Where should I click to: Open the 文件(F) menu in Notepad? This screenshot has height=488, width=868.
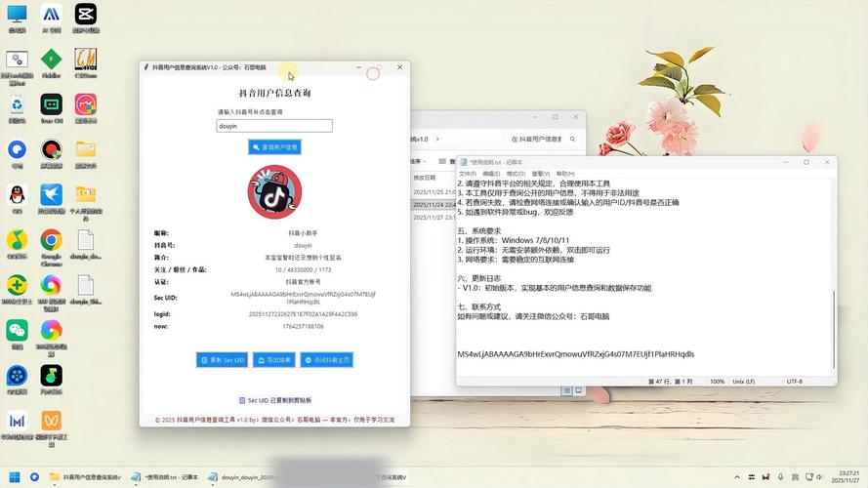[467, 174]
